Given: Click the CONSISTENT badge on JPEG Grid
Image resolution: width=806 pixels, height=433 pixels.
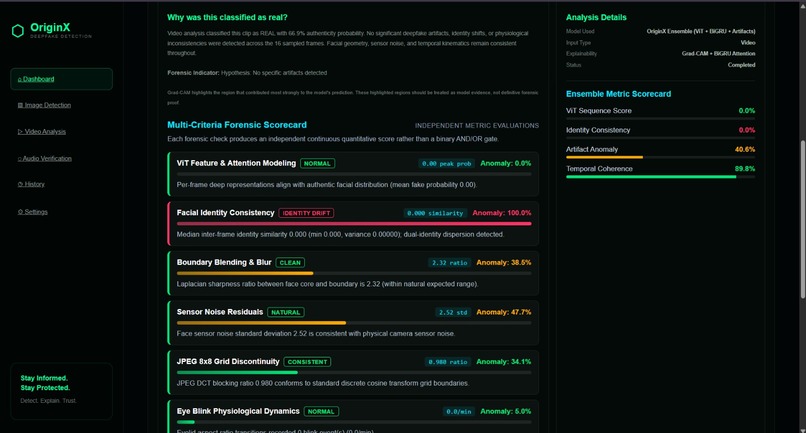Looking at the screenshot, I should point(307,362).
